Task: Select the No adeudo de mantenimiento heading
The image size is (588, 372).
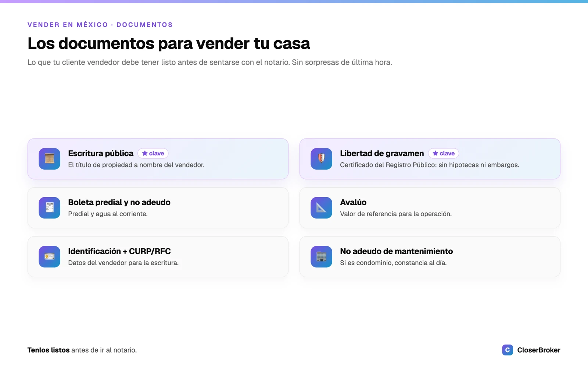Action: pyautogui.click(x=396, y=251)
